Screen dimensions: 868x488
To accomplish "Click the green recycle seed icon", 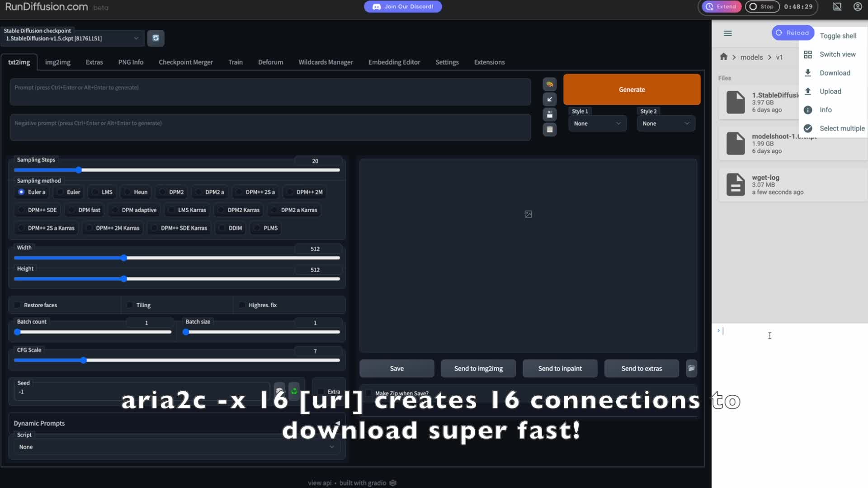I will click(294, 391).
